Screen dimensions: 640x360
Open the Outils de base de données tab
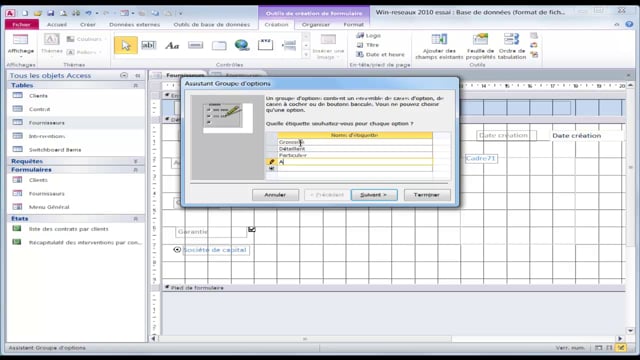tap(211, 24)
